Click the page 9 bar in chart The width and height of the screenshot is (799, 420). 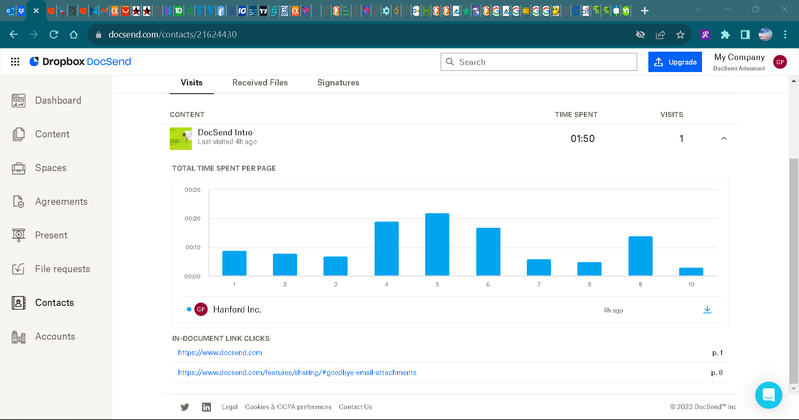coord(641,256)
